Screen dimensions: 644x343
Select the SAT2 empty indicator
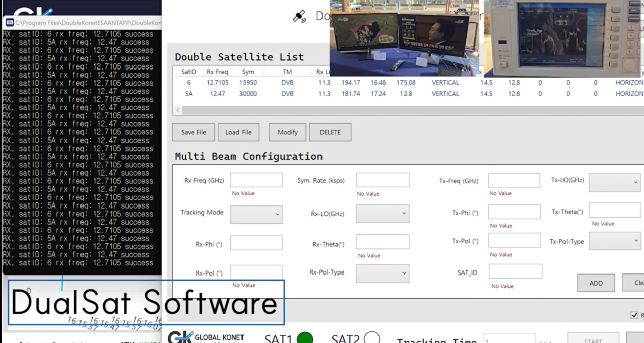pos(372,338)
